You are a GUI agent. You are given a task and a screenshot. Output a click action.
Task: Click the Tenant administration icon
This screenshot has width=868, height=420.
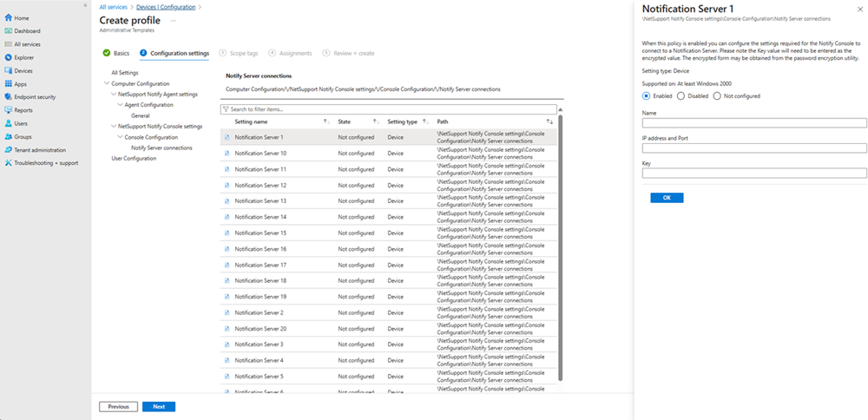(8, 150)
